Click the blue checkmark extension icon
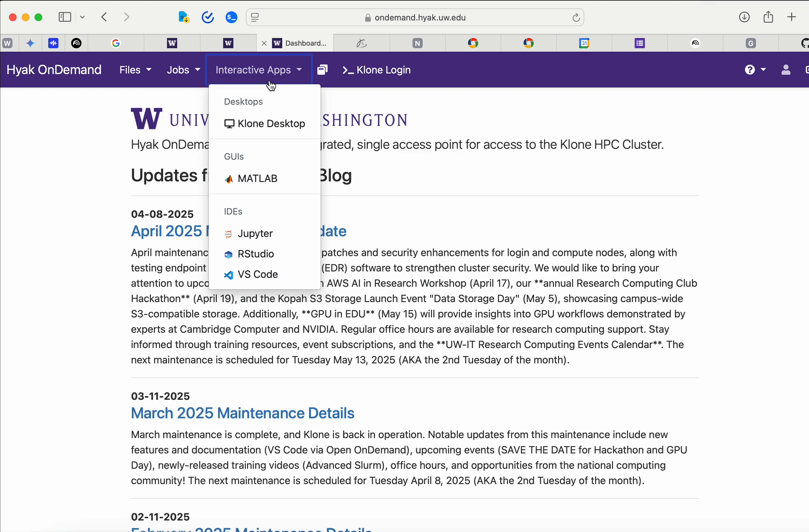The height and width of the screenshot is (532, 809). tap(208, 17)
